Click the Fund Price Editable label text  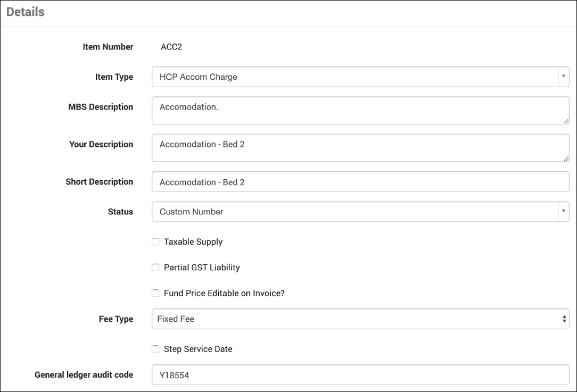point(224,293)
